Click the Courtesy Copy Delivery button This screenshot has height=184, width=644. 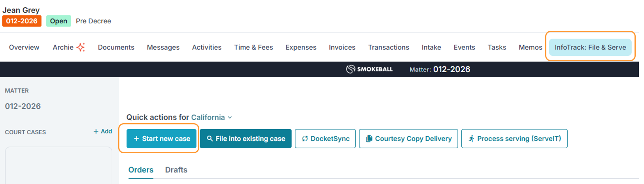(408, 139)
